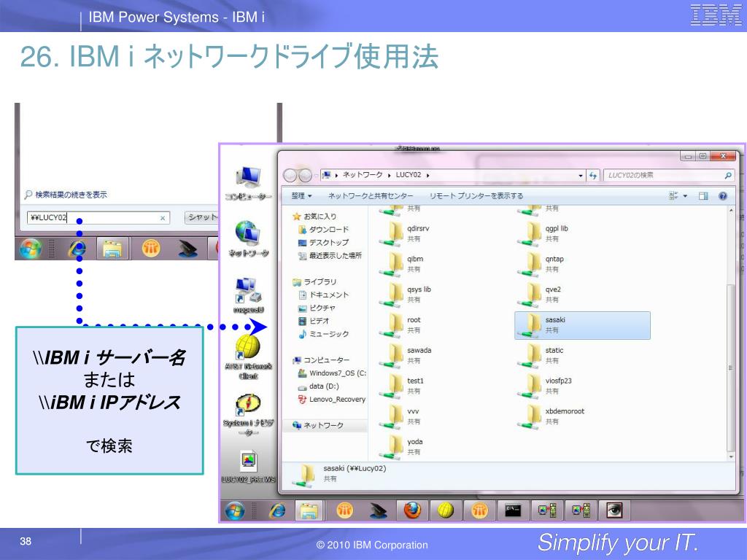Select the xbdemoroot shared folder
The height and width of the screenshot is (560, 747).
[551, 416]
